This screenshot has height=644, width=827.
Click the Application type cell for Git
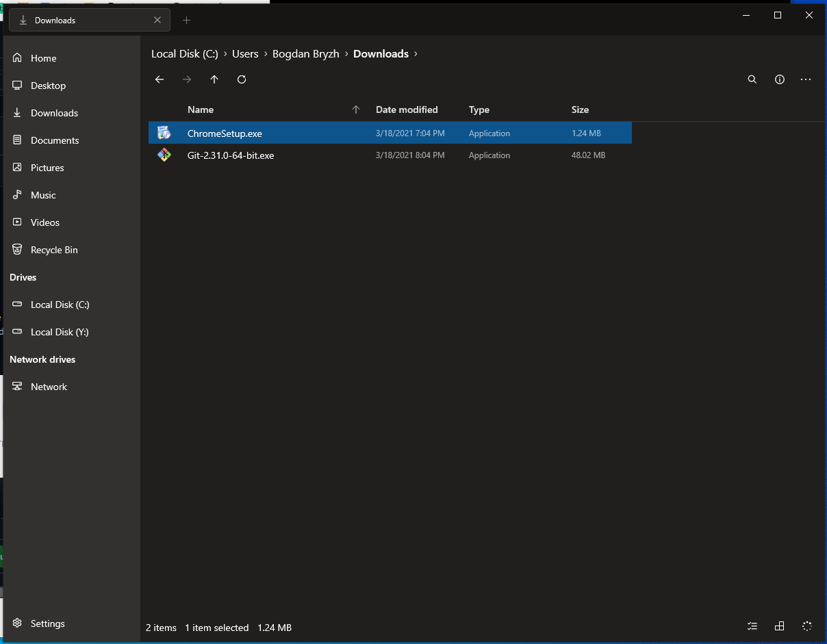(489, 155)
